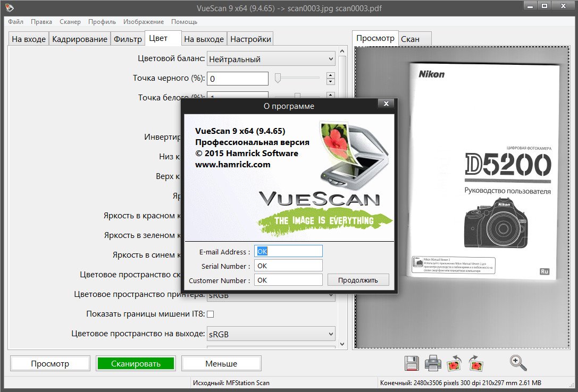
Task: Click the settings panel scroll-down arrow
Action: click(x=342, y=344)
